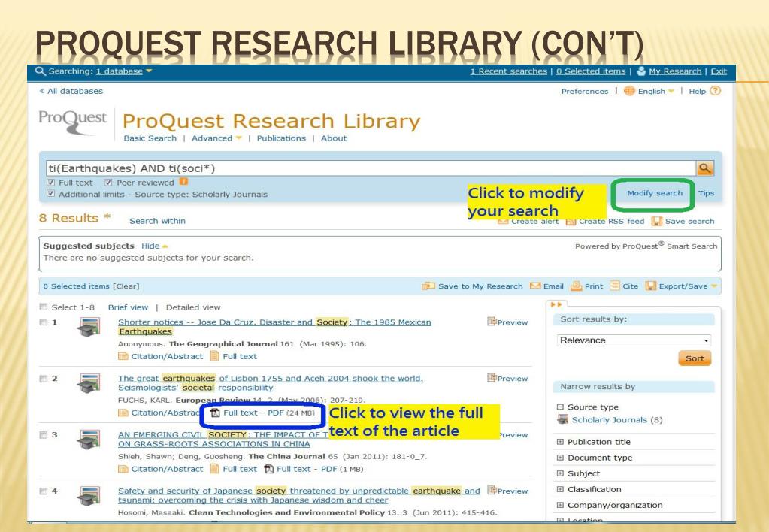769x532 pixels.
Task: Toggle the Additional limits checkbox
Action: pyautogui.click(x=50, y=194)
